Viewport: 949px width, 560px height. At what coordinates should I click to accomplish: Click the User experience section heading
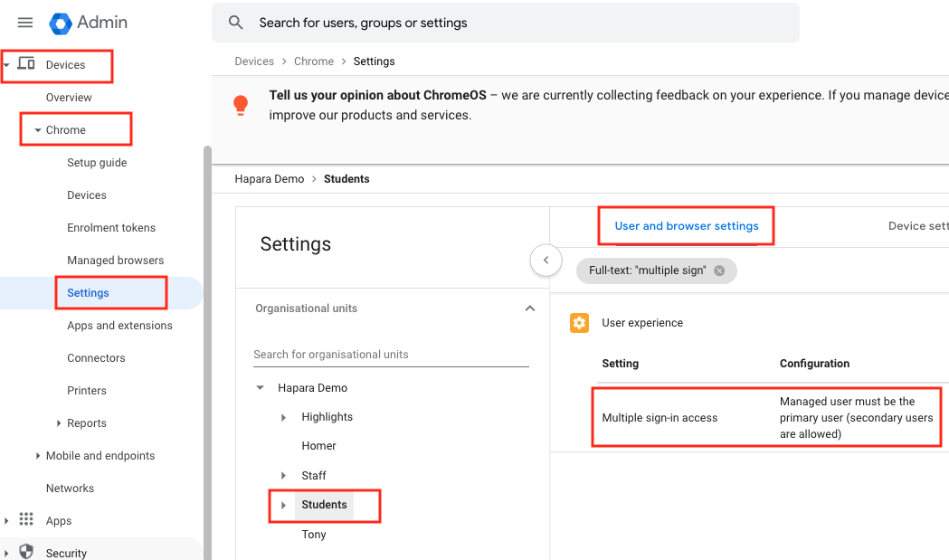[642, 323]
